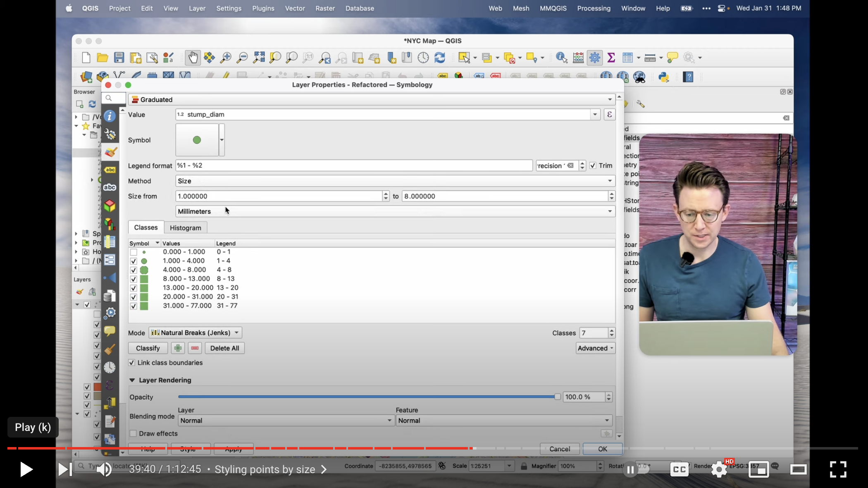The height and width of the screenshot is (488, 868).
Task: Click the Save Project floppy icon
Action: pyautogui.click(x=119, y=57)
